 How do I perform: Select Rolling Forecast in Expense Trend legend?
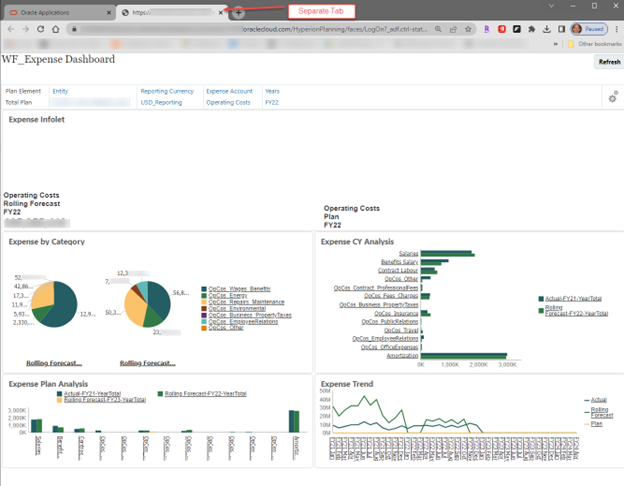pyautogui.click(x=602, y=412)
